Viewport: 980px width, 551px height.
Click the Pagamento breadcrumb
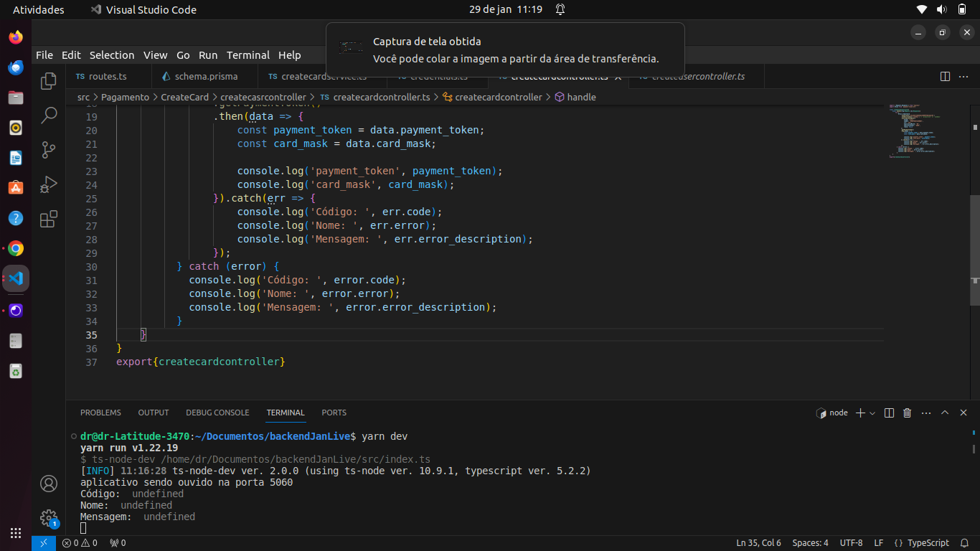point(125,97)
